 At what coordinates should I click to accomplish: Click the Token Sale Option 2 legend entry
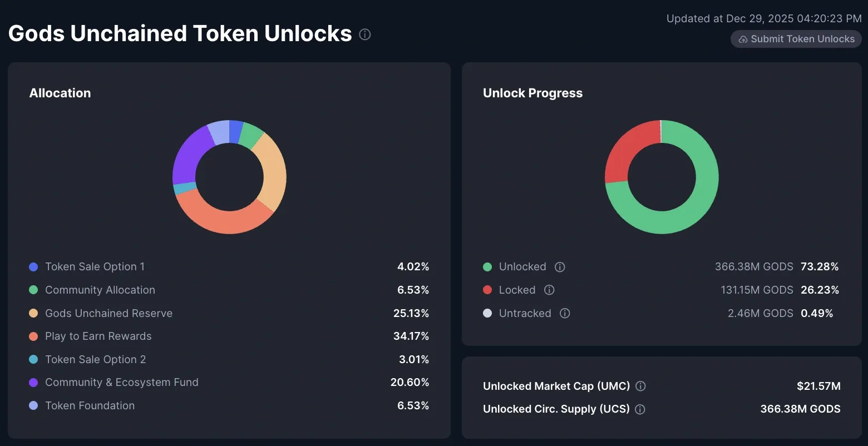pos(95,359)
